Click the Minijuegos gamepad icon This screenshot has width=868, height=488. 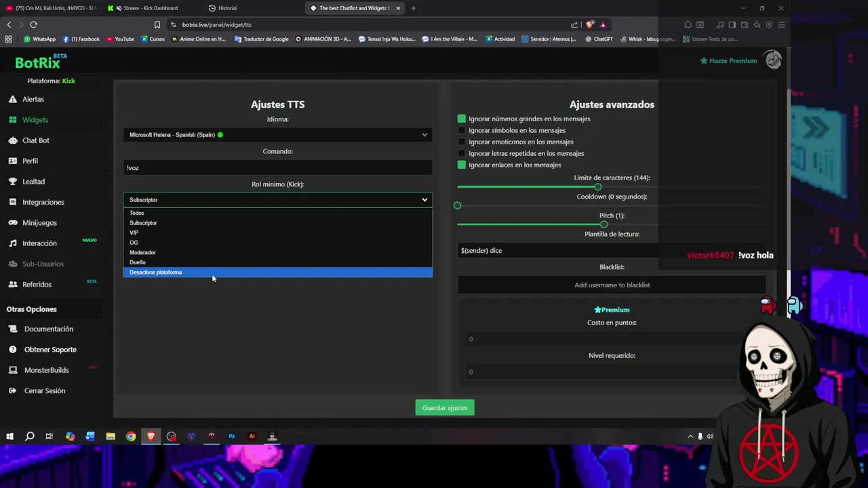point(13,222)
